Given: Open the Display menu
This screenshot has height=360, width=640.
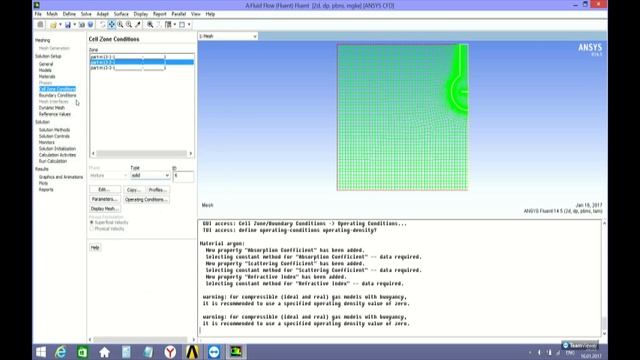Looking at the screenshot, I should coord(141,14).
